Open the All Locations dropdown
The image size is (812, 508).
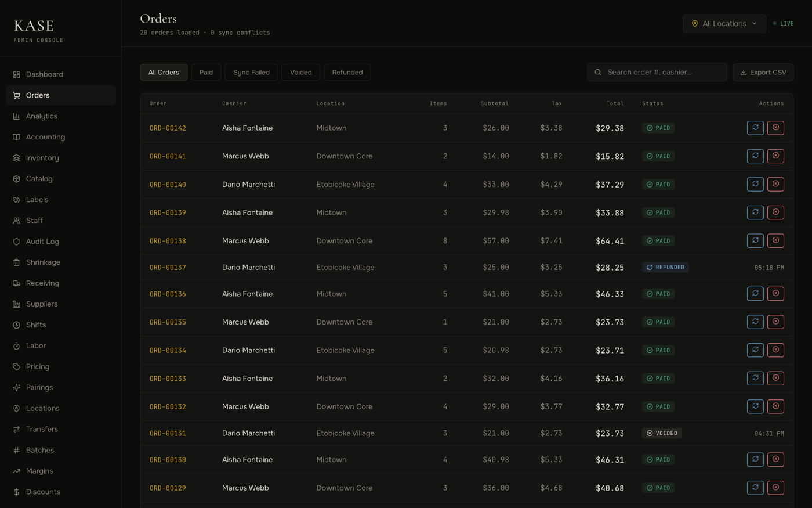click(724, 23)
